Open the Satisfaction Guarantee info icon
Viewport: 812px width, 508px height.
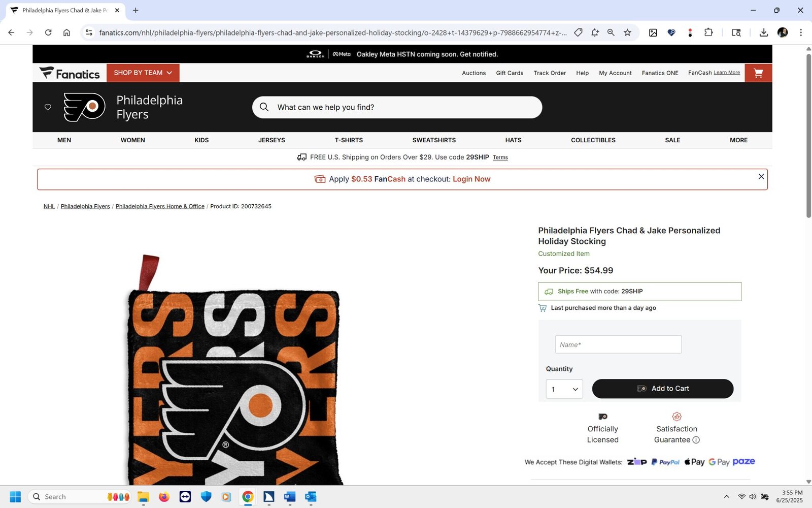pos(696,440)
